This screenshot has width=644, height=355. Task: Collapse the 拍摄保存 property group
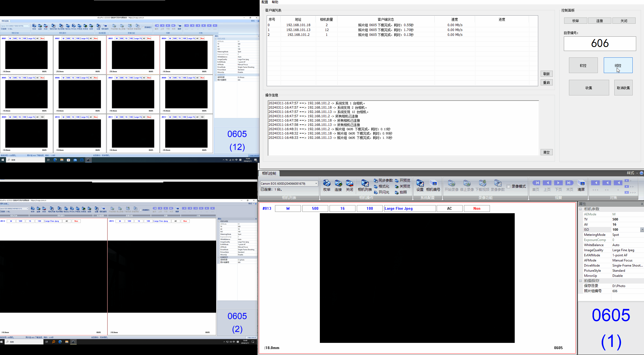point(580,281)
